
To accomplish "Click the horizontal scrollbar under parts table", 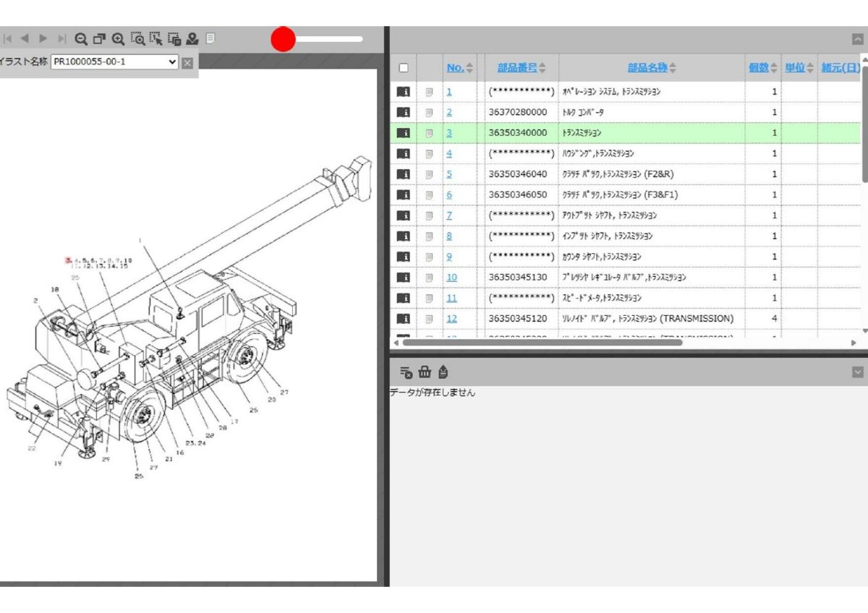I will tap(542, 343).
